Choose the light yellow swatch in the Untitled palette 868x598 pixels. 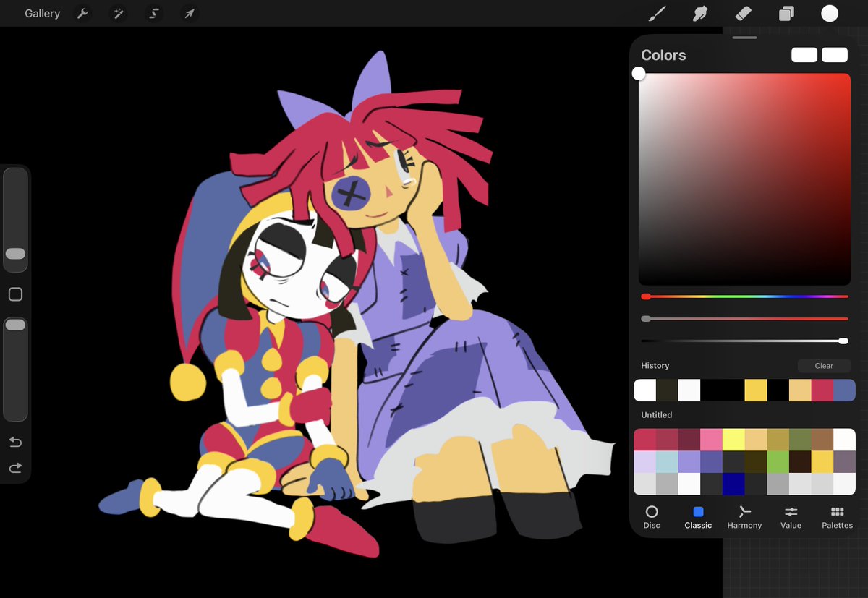click(x=733, y=440)
